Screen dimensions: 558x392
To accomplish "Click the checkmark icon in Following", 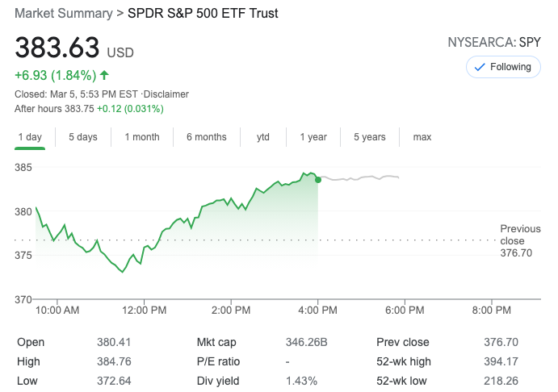I will [480, 67].
